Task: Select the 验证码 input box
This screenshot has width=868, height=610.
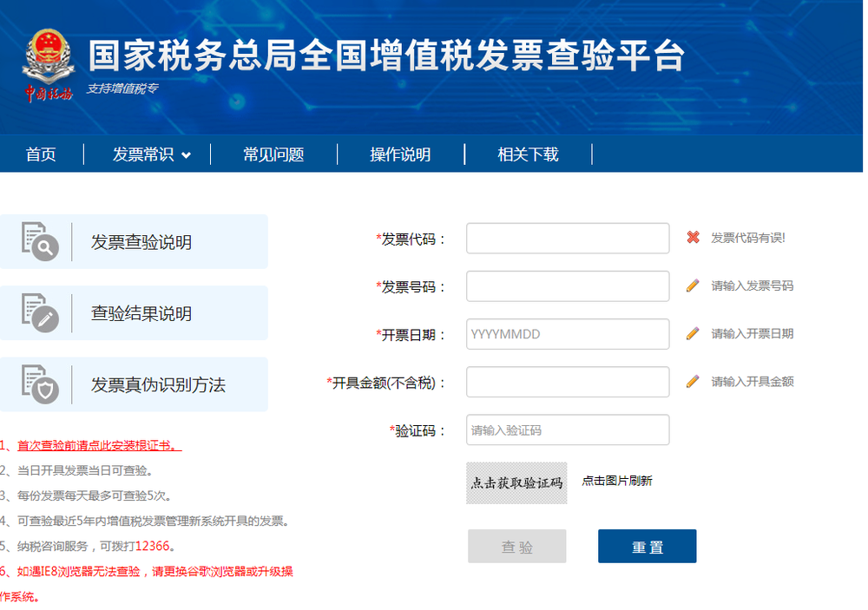Action: click(568, 430)
